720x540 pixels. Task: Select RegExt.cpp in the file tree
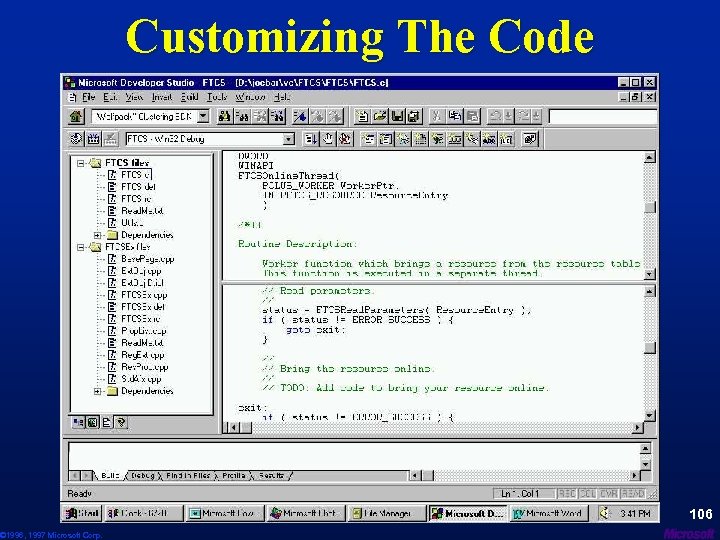point(142,355)
